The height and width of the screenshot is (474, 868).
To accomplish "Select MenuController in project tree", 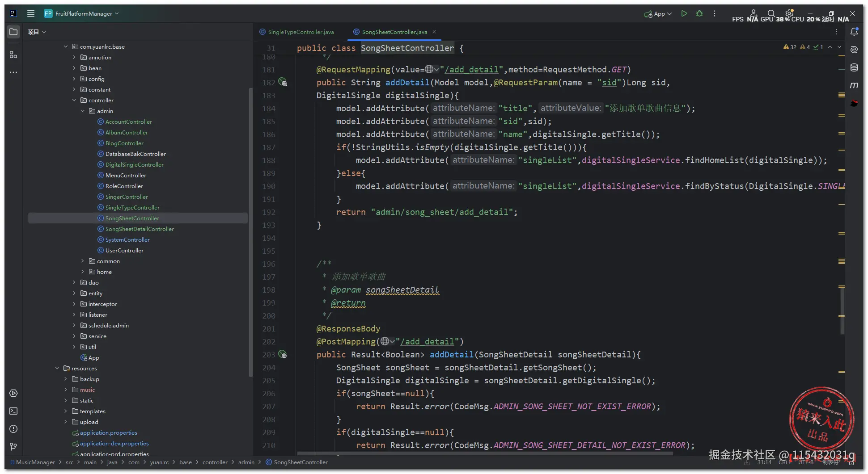I will click(x=126, y=175).
